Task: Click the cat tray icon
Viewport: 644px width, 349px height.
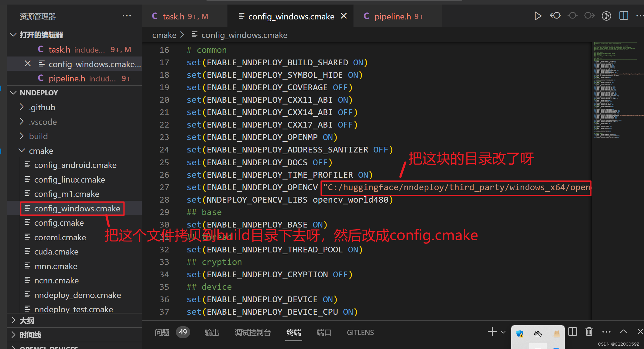Action: (x=557, y=334)
